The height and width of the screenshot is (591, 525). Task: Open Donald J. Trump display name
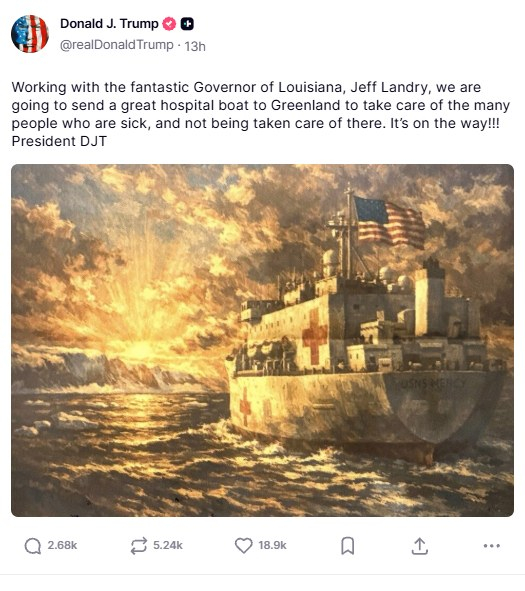coord(109,23)
